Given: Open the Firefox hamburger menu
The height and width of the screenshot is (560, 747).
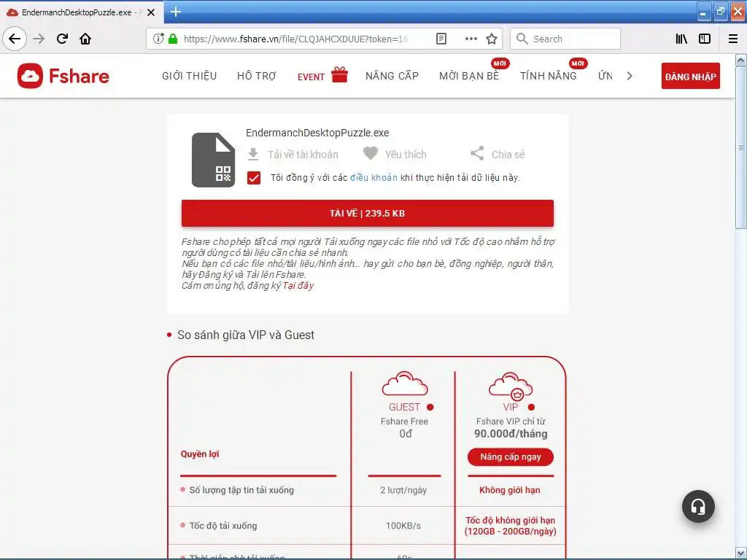Looking at the screenshot, I should pos(733,39).
